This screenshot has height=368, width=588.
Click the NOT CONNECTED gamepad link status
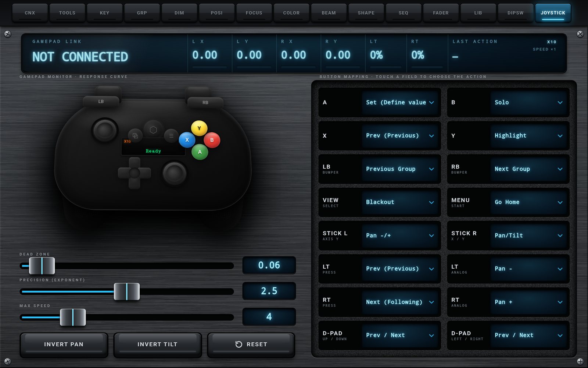80,57
